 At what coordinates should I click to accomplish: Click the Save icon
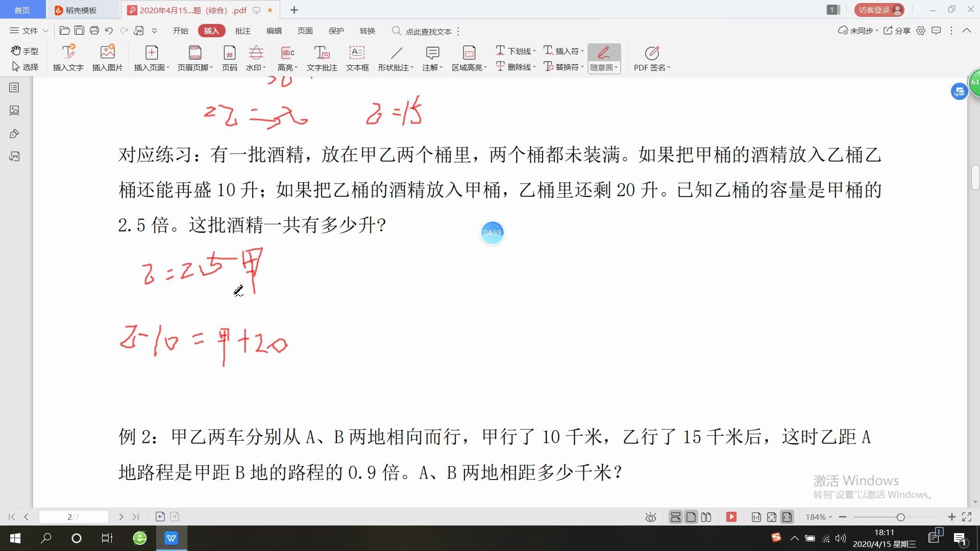click(79, 31)
